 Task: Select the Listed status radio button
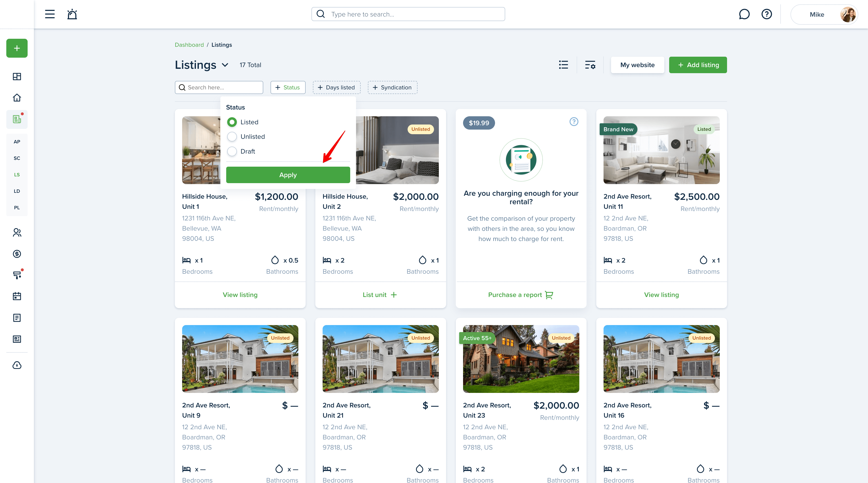(x=232, y=122)
